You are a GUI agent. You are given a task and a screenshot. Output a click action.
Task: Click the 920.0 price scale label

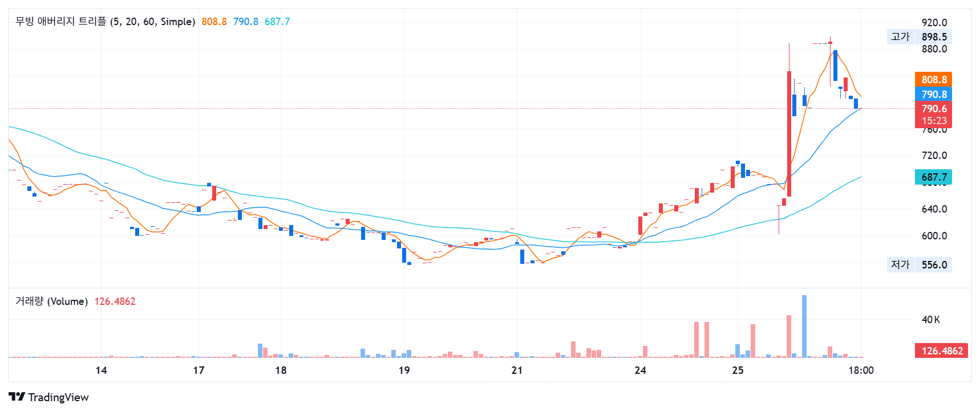pos(934,23)
